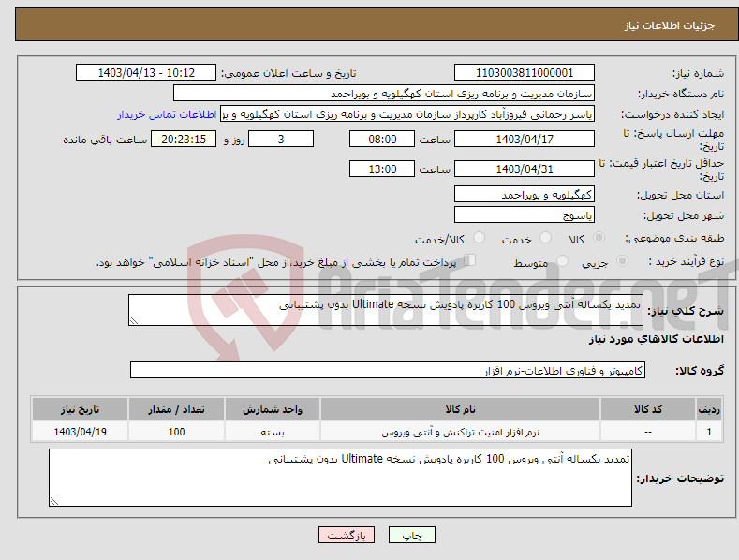Toggle the اسناد خزانه اسلامی payment checkbox
The width and height of the screenshot is (739, 560).
(470, 259)
